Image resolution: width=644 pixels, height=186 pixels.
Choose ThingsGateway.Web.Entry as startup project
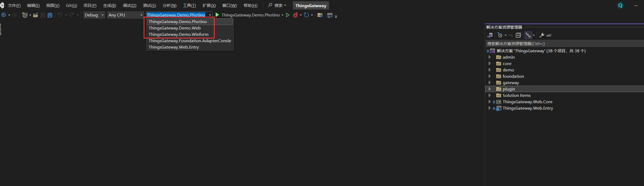tap(174, 47)
